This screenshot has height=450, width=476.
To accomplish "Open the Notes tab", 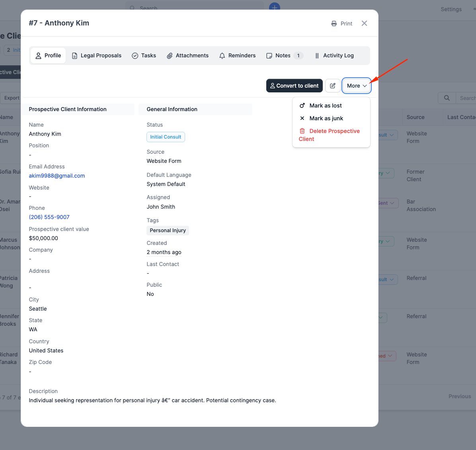I will [284, 56].
